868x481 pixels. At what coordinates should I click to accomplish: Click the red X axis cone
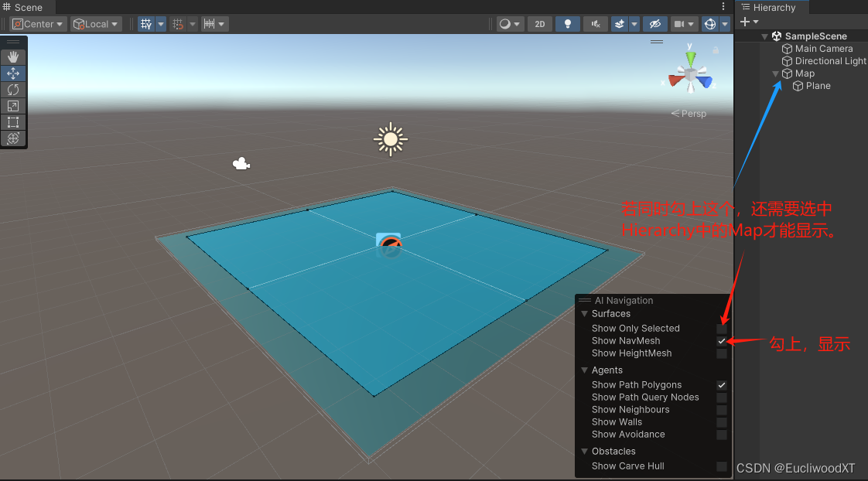[x=675, y=80]
